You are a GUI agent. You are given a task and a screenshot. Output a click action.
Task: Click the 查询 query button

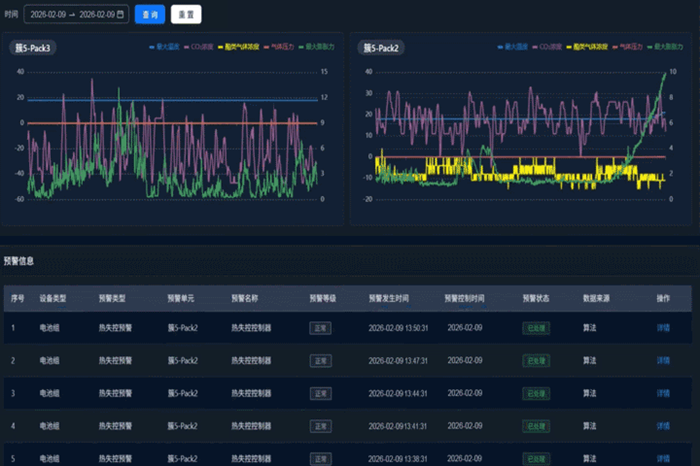click(149, 15)
